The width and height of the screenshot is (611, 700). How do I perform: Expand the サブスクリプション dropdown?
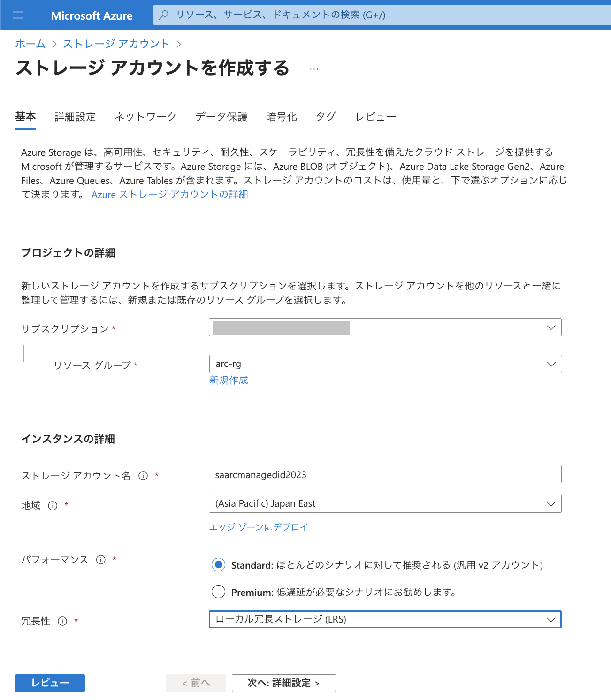tap(385, 327)
